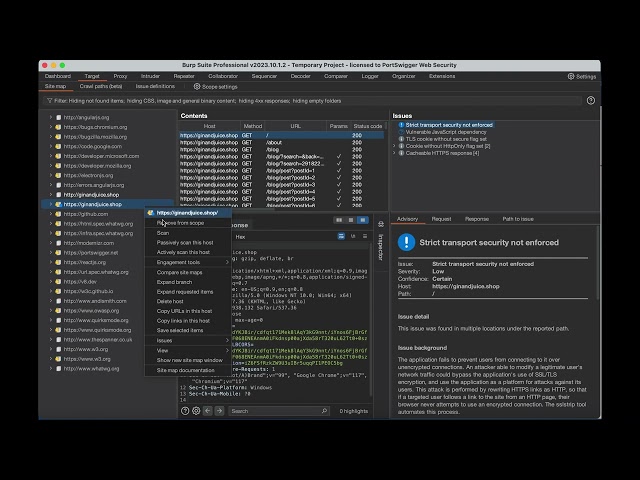Sort contents by Method column header
The width and height of the screenshot is (640, 480).
click(x=253, y=126)
